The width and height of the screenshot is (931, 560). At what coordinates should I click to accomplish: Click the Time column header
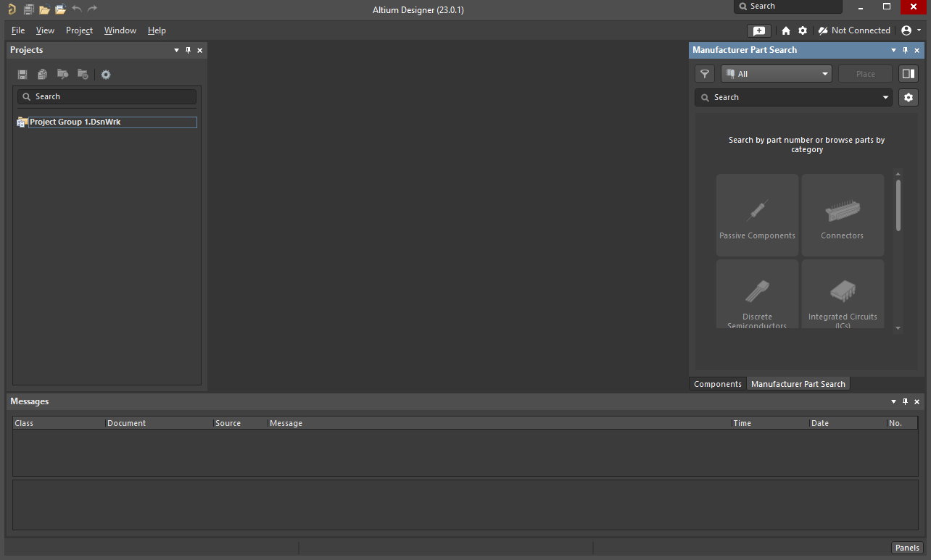click(770, 423)
